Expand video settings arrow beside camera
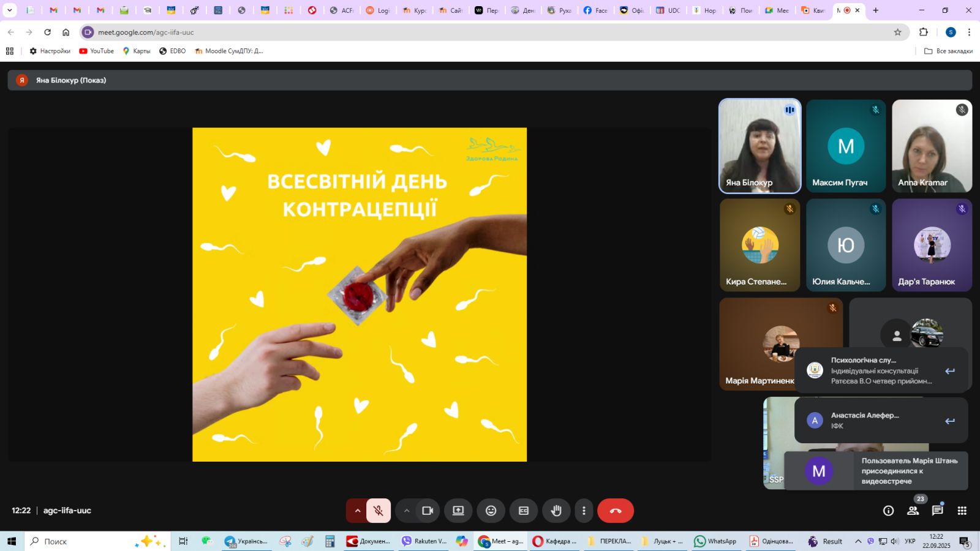 [406, 511]
